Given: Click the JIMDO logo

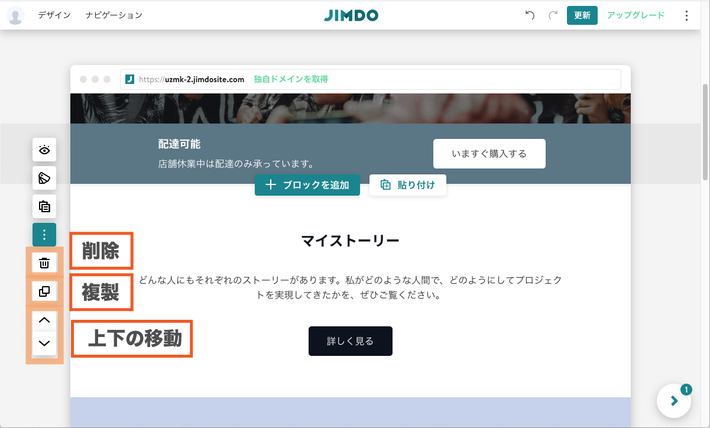Looking at the screenshot, I should coord(351,15).
